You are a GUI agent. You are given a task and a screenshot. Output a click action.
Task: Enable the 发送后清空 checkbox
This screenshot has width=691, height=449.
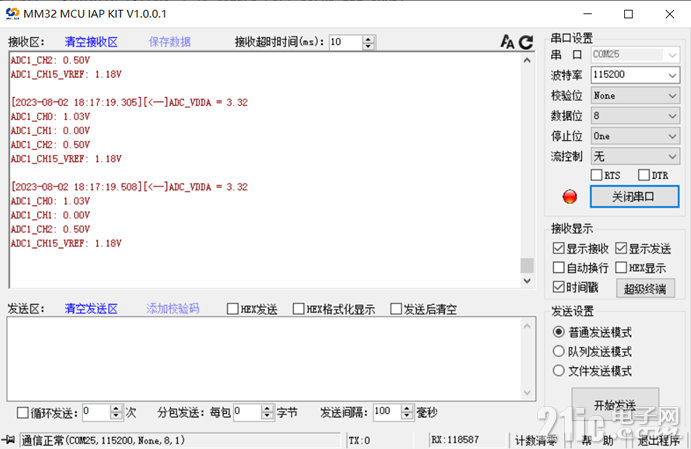point(396,309)
